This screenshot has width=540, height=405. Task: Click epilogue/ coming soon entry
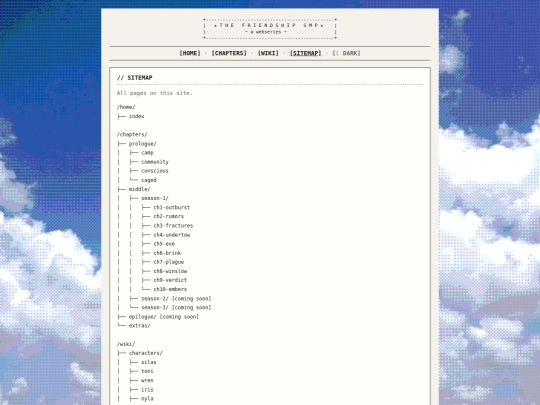[164, 317]
